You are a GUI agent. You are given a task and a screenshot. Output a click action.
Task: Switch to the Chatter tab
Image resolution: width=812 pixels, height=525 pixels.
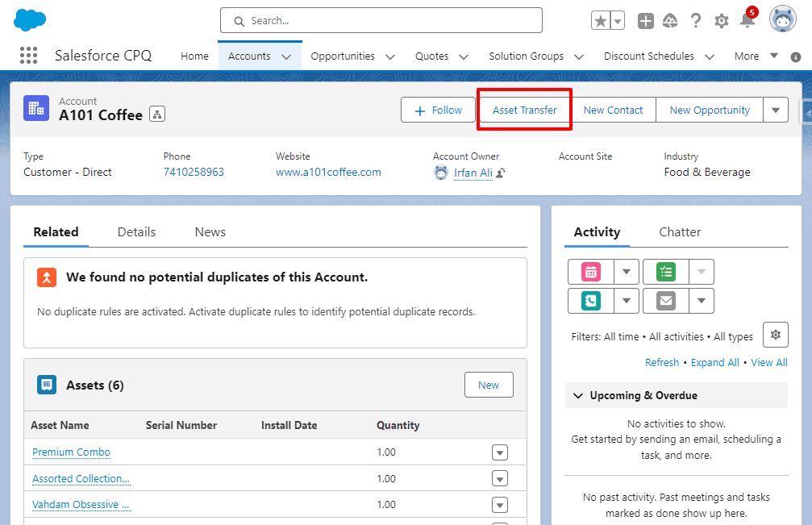tap(680, 232)
